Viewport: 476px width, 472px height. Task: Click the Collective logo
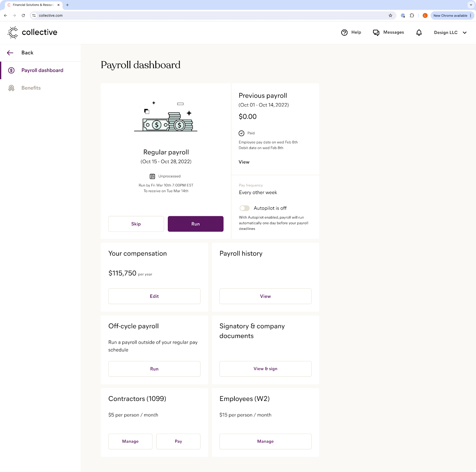pyautogui.click(x=32, y=32)
